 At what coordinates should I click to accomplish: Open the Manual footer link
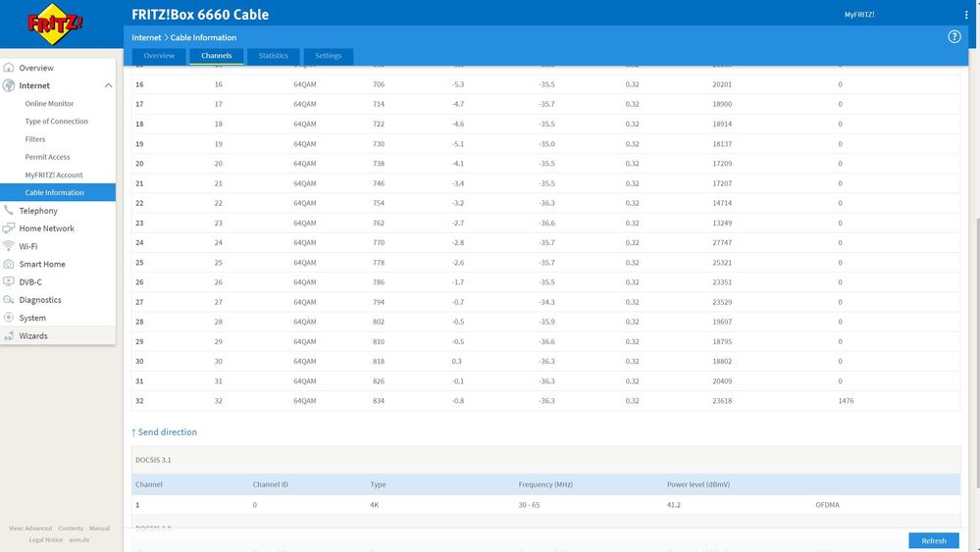pyautogui.click(x=99, y=528)
